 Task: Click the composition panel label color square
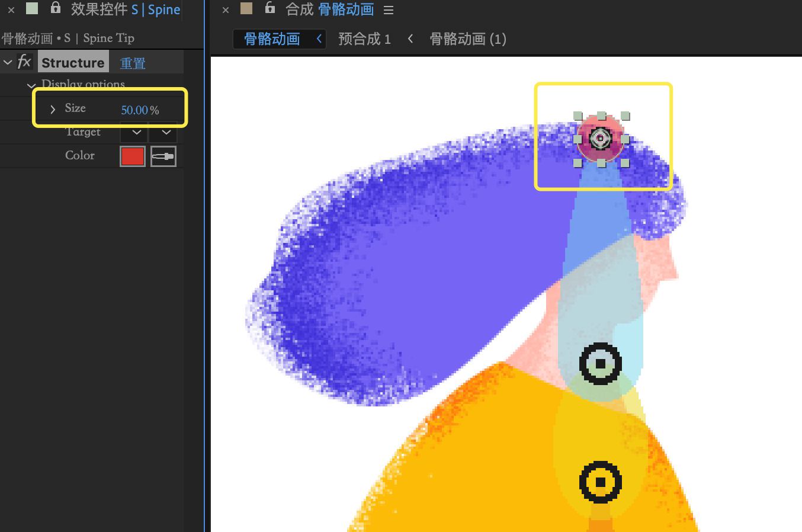[246, 8]
